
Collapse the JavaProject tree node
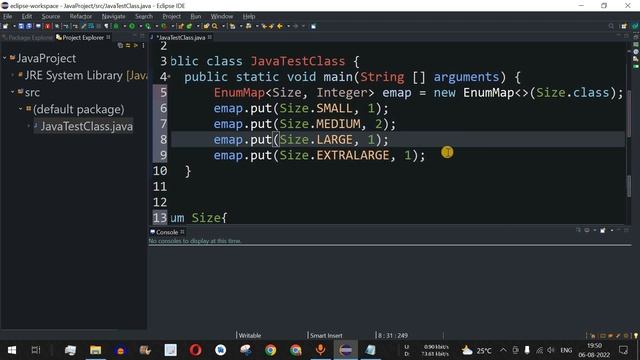(x=4, y=58)
